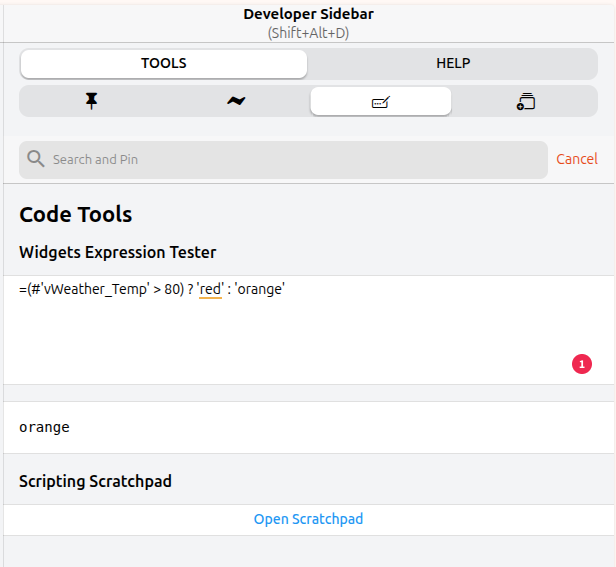Open the scripting scroll icon tab
Image resolution: width=616 pixels, height=567 pixels.
click(x=526, y=101)
